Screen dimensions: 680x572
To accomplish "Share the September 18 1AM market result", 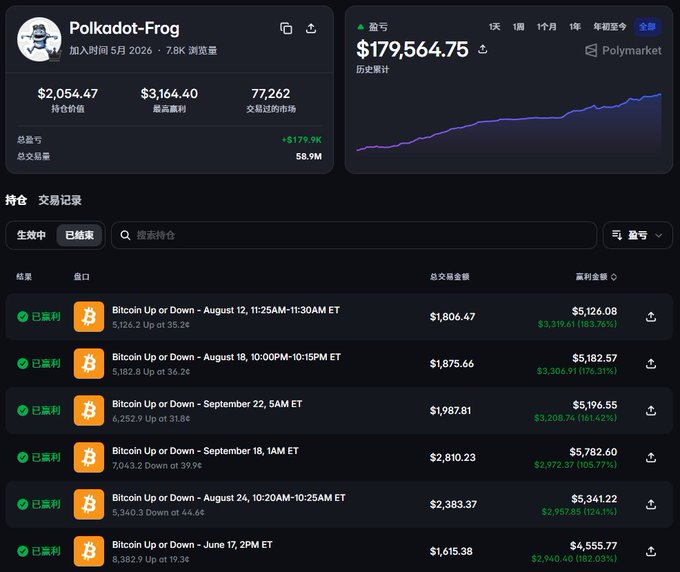I will click(x=651, y=457).
